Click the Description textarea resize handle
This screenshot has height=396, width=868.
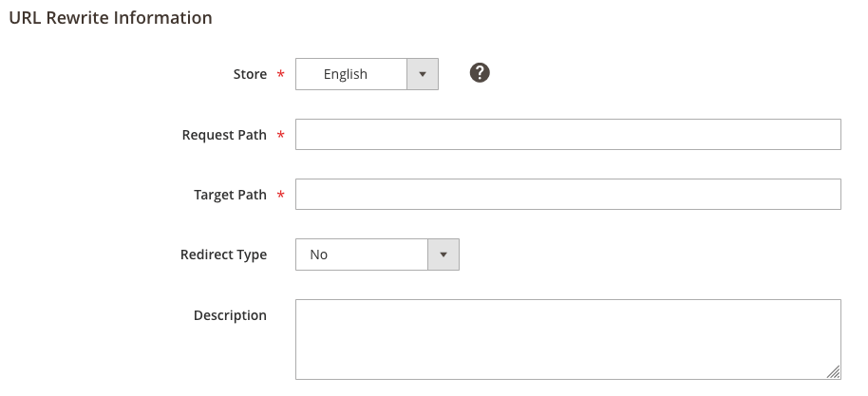tap(834, 372)
